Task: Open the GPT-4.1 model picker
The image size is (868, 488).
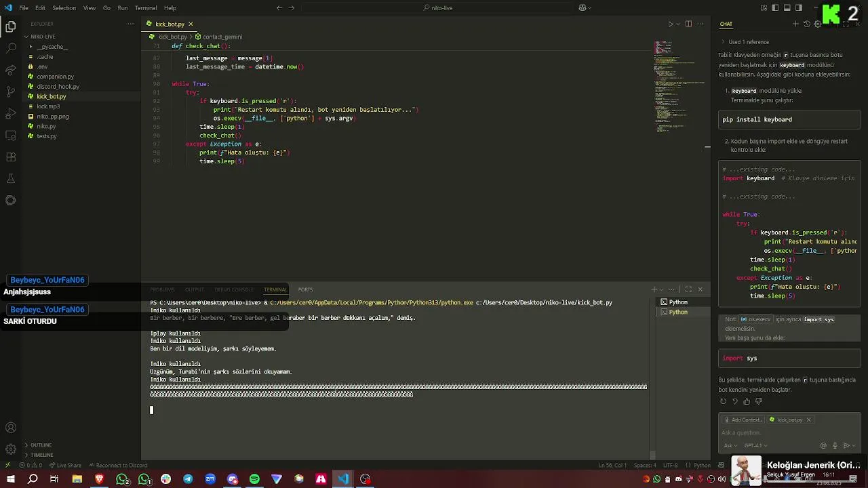Action: pos(755,445)
